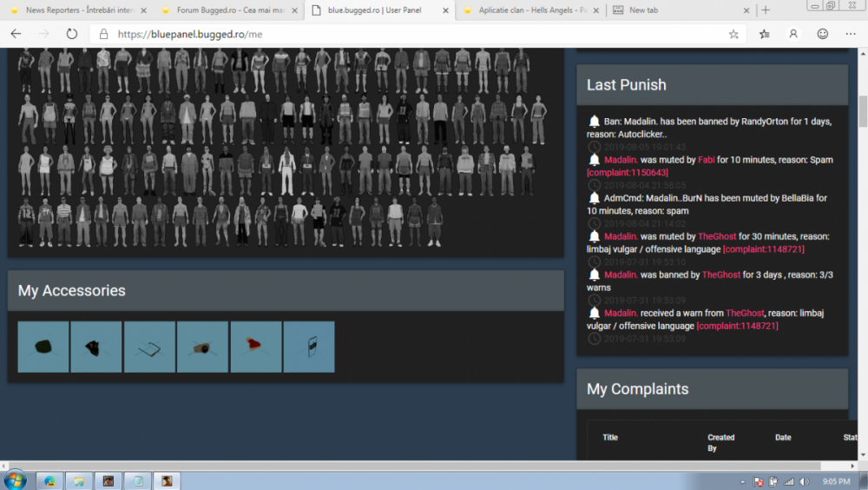Image resolution: width=868 pixels, height=490 pixels.
Task: Select the black bandana accessory thumbnail
Action: tap(96, 347)
